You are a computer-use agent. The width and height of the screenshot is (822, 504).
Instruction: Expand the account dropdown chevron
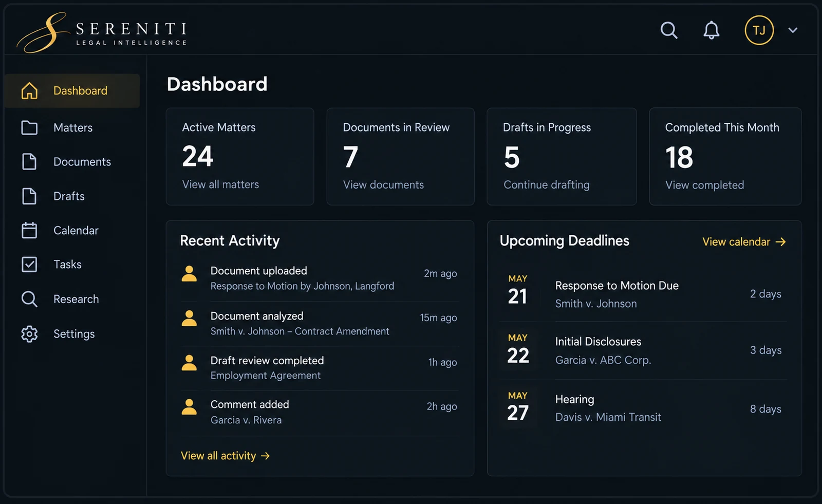pyautogui.click(x=793, y=30)
